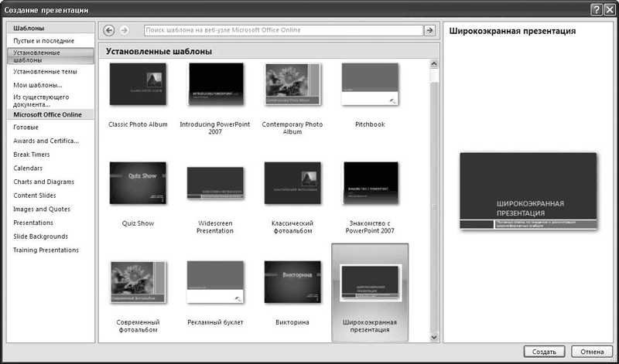
Task: Click the Back navigation arrow icon
Action: click(109, 30)
